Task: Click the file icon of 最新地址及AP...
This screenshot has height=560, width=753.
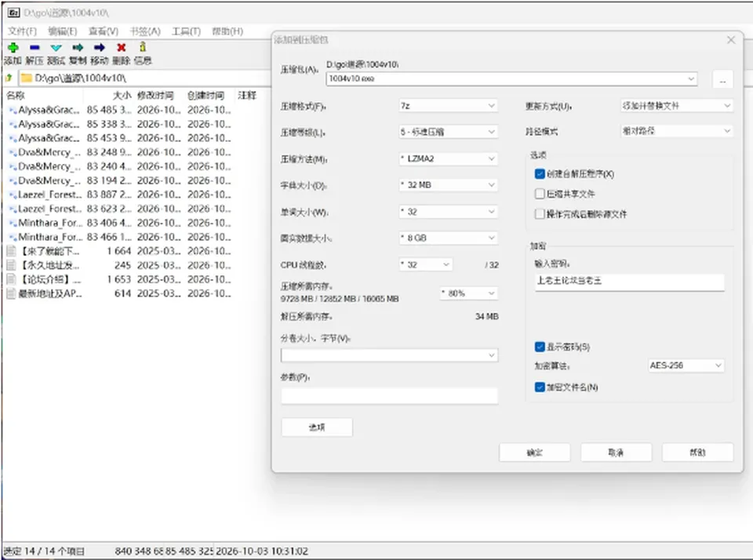Action: (x=11, y=293)
